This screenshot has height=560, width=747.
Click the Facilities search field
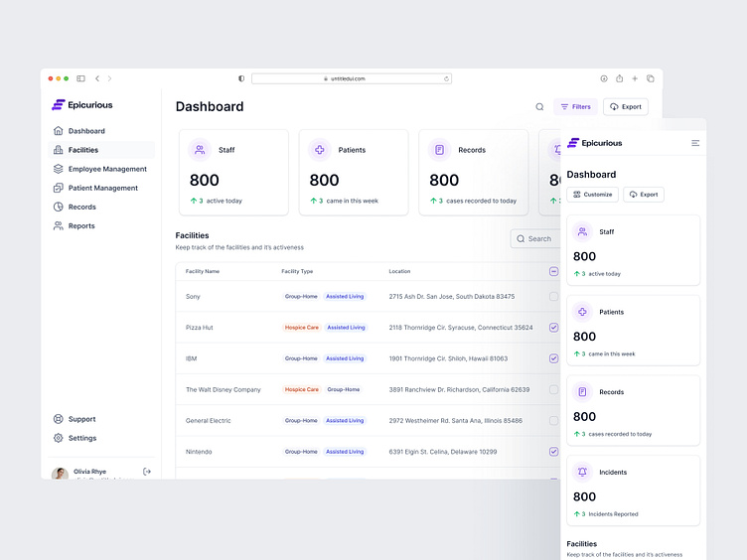(x=536, y=238)
